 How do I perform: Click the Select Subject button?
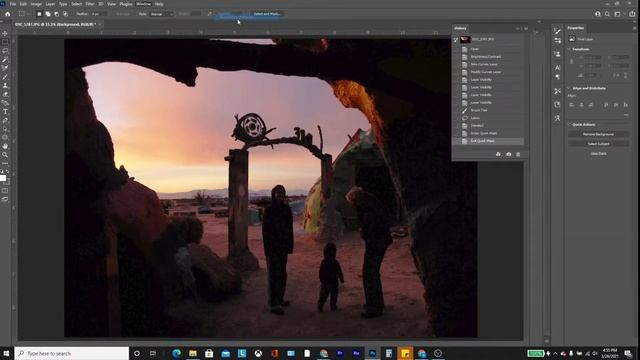tap(598, 144)
